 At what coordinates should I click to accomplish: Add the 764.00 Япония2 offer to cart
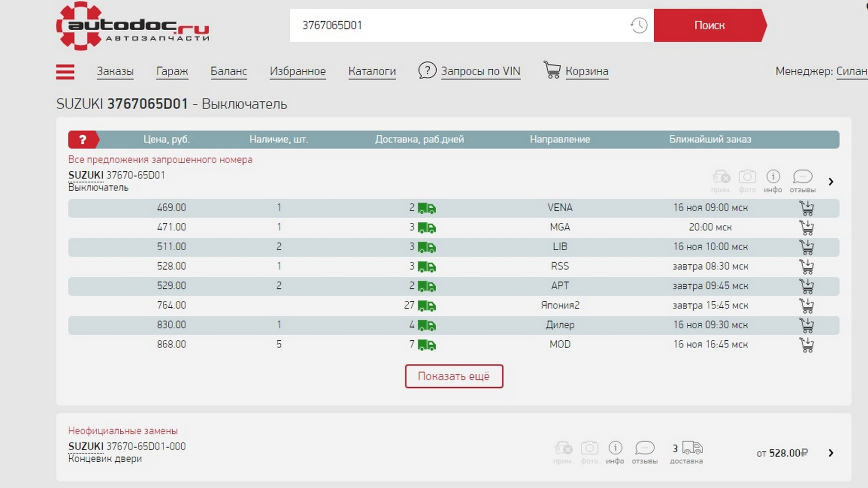pos(807,306)
